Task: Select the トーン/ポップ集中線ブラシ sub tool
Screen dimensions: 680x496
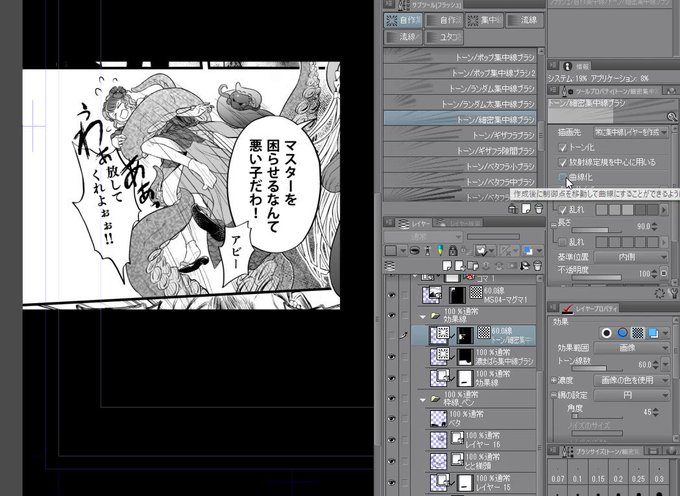Action: click(460, 57)
